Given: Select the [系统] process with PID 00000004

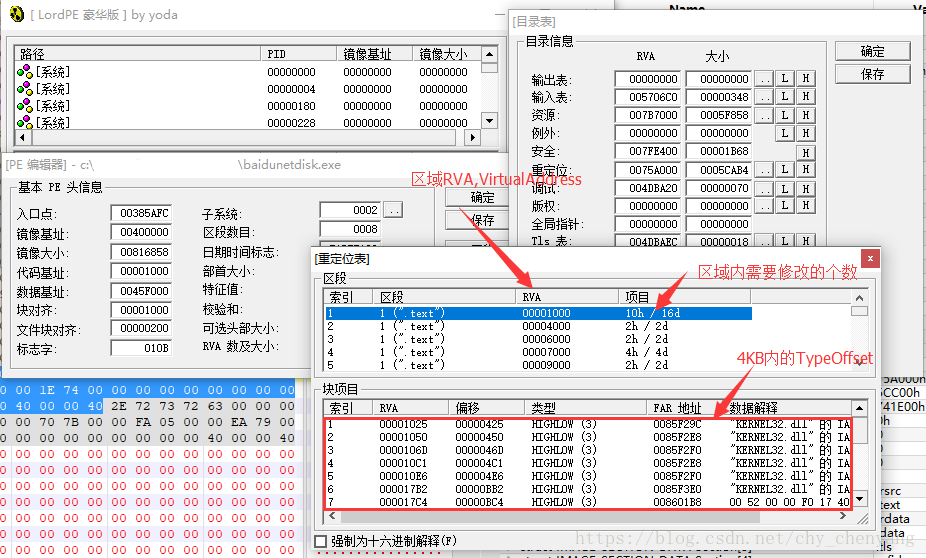Looking at the screenshot, I should 248,89.
